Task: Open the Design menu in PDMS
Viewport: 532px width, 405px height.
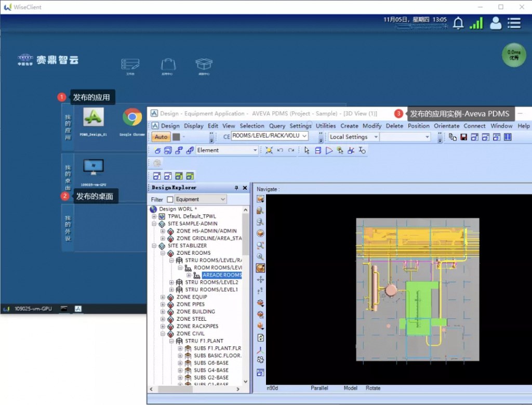Action: click(x=170, y=126)
